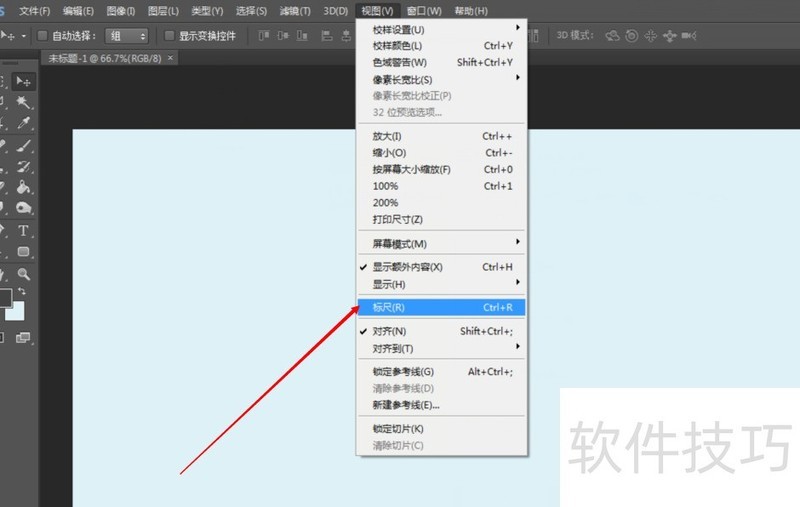Choose 按屏幕大小缩放(F)
This screenshot has height=507, width=800.
coord(441,169)
